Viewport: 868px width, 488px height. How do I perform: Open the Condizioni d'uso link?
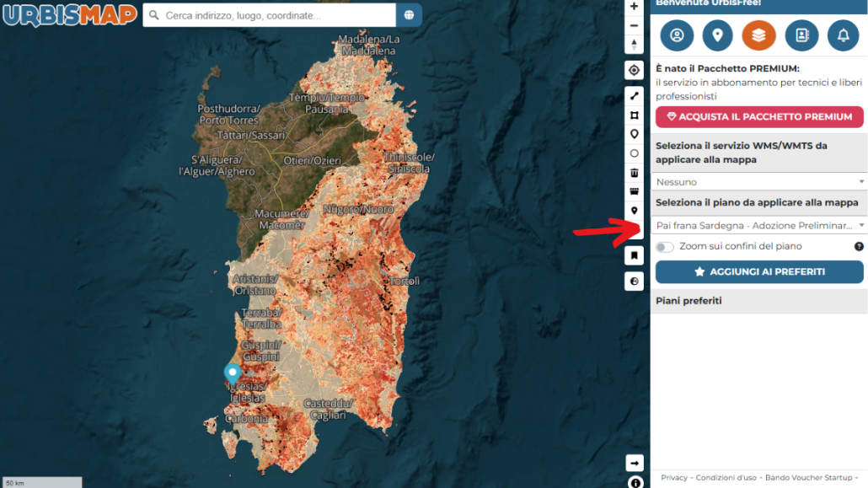(726, 478)
